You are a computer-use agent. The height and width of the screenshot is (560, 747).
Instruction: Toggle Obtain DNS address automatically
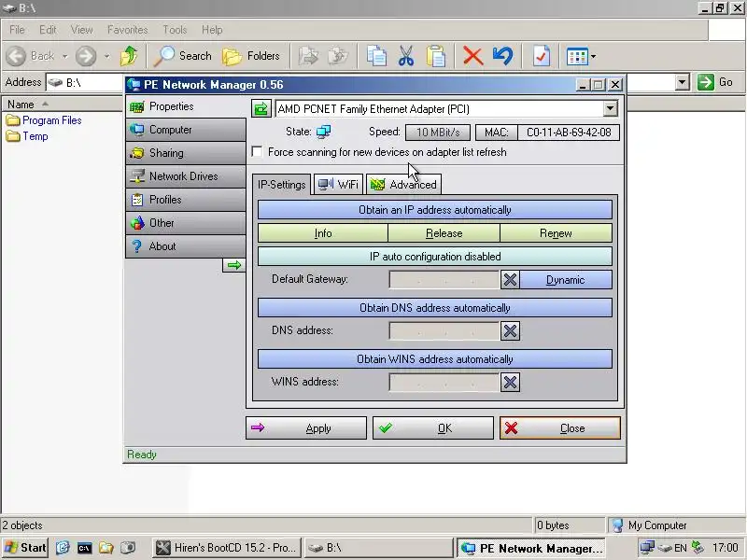pyautogui.click(x=434, y=308)
